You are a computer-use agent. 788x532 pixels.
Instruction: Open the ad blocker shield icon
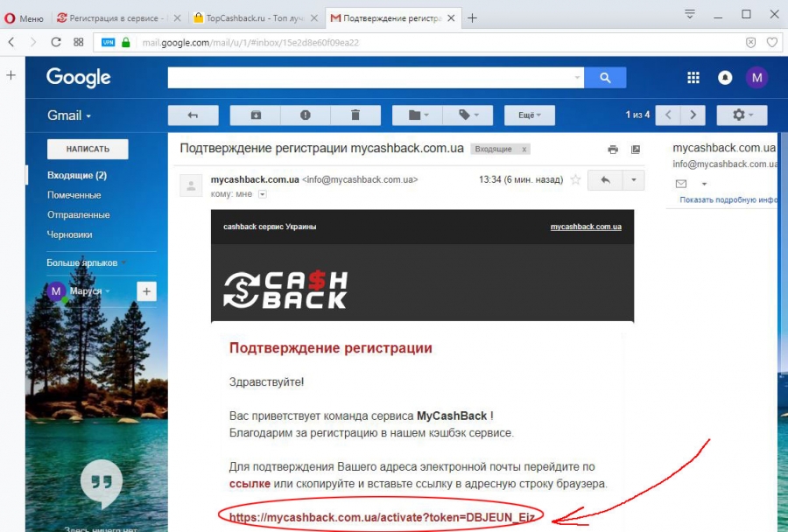pyautogui.click(x=750, y=43)
